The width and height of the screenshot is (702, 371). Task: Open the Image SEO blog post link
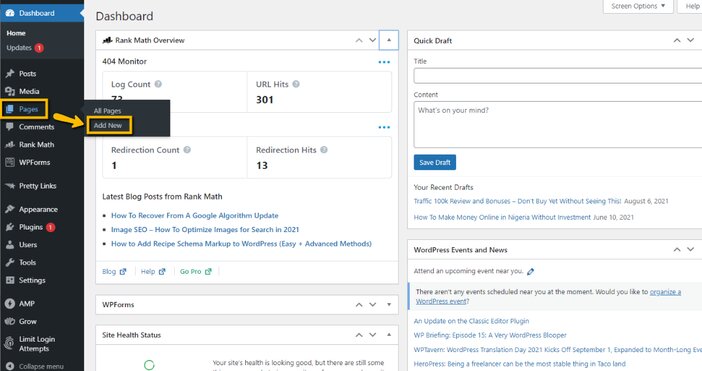point(205,230)
